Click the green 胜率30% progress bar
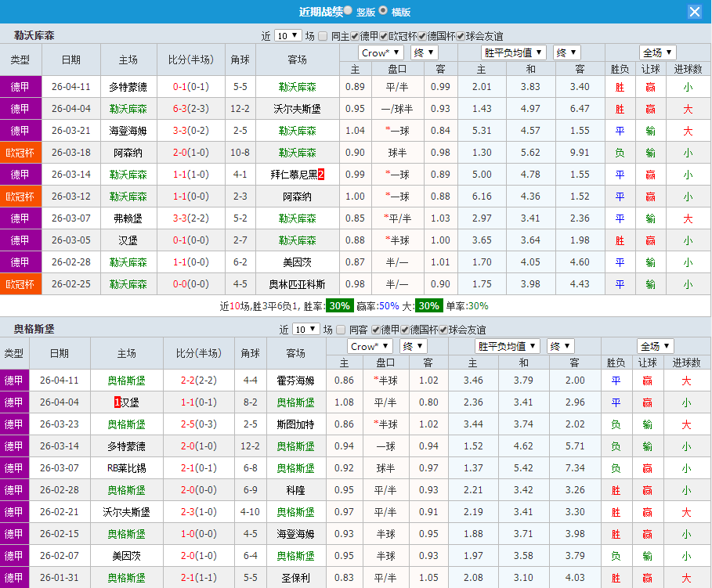This screenshot has height=588, width=712. click(339, 308)
